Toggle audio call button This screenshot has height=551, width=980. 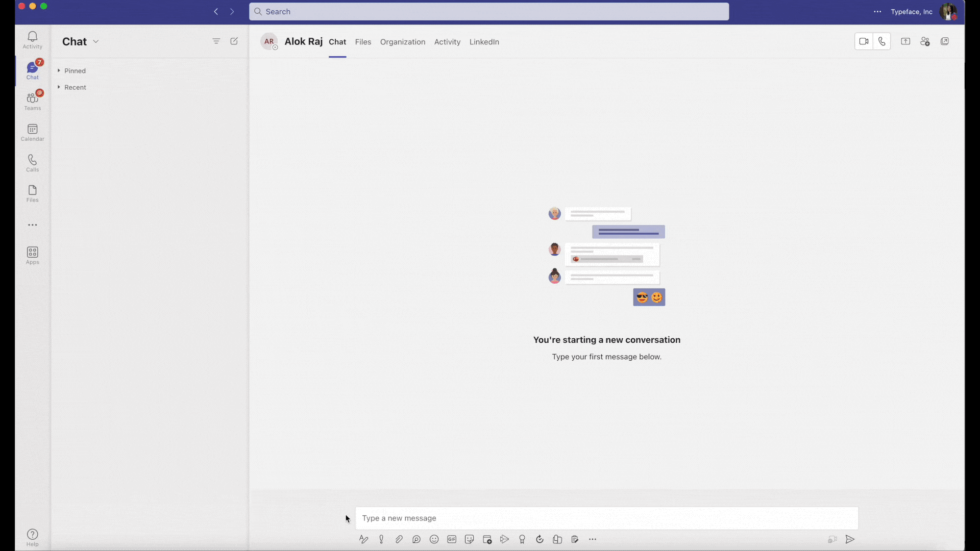[x=881, y=41]
